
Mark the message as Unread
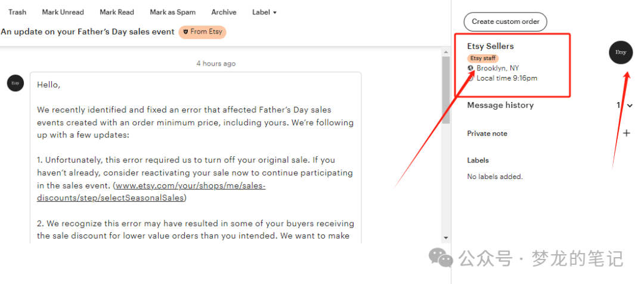63,13
